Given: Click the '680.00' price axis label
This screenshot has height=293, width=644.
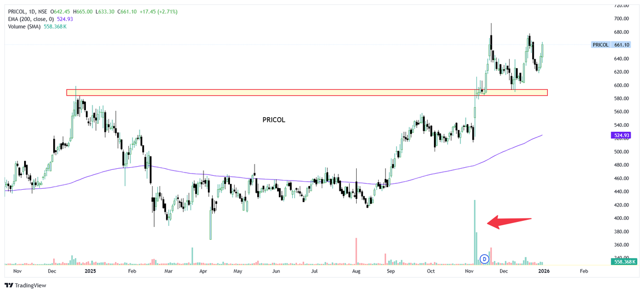Looking at the screenshot, I should [x=621, y=32].
